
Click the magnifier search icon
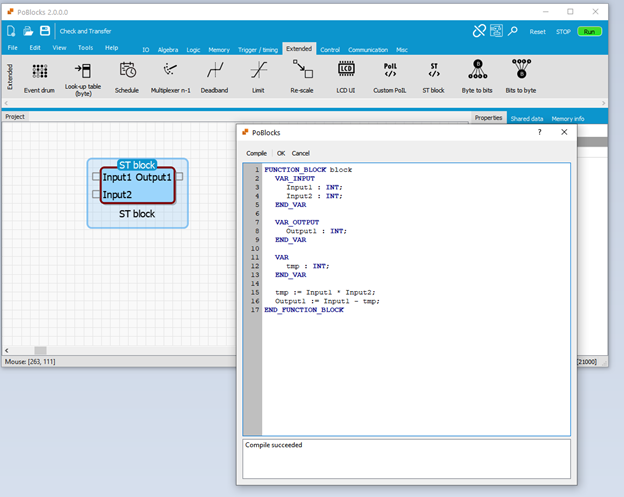(x=513, y=31)
